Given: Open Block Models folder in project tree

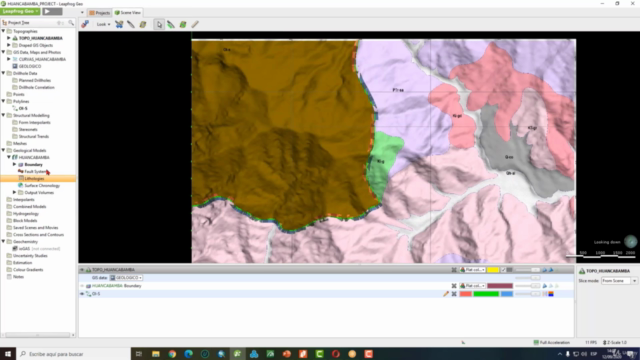Looking at the screenshot, I should click(x=25, y=220).
